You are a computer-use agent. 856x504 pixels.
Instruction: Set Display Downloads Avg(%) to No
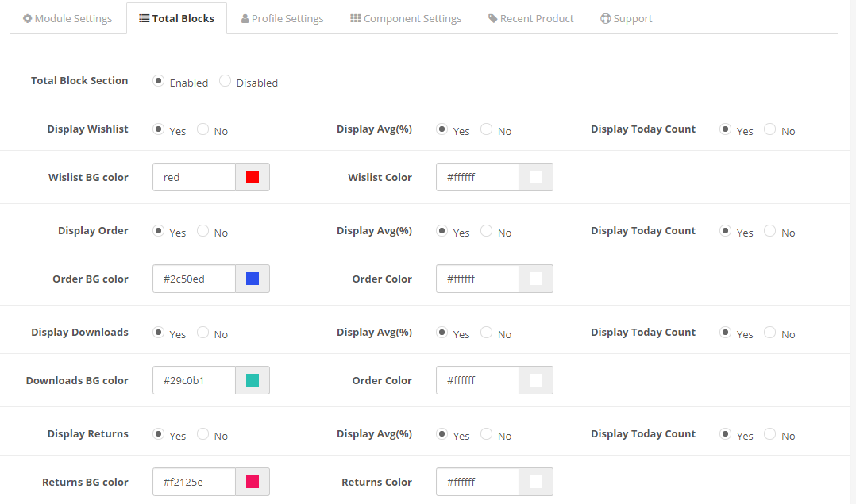click(487, 333)
